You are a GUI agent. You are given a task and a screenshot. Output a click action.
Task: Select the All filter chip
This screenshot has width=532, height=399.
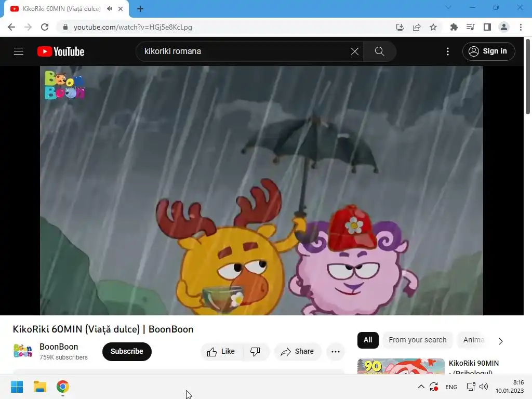pos(368,340)
